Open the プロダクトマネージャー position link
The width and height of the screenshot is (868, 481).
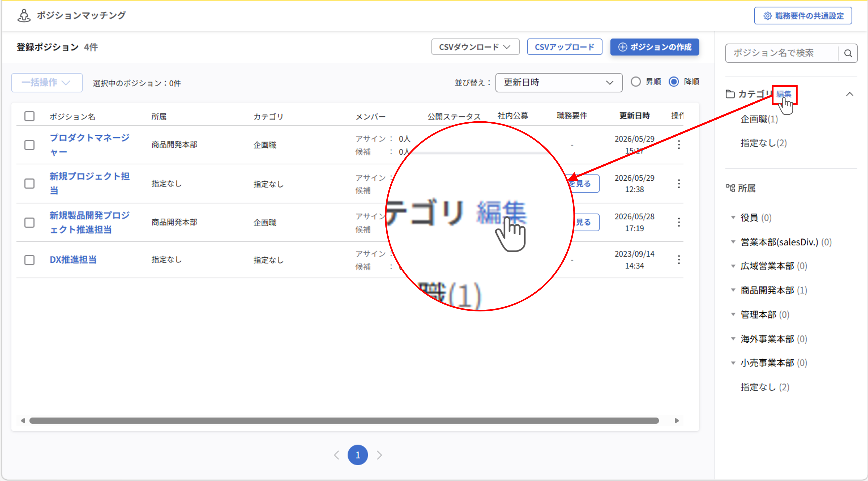point(89,145)
